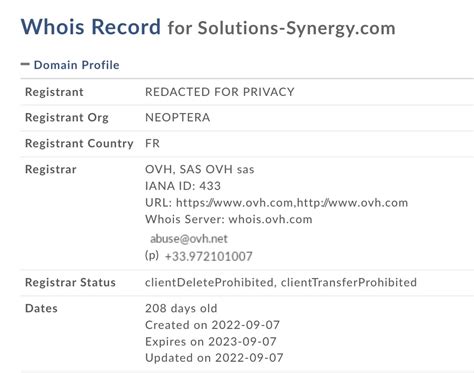Viewport: 474px width, 373px height.
Task: Click the clientDeleteProhibited status
Action: pyautogui.click(x=209, y=282)
